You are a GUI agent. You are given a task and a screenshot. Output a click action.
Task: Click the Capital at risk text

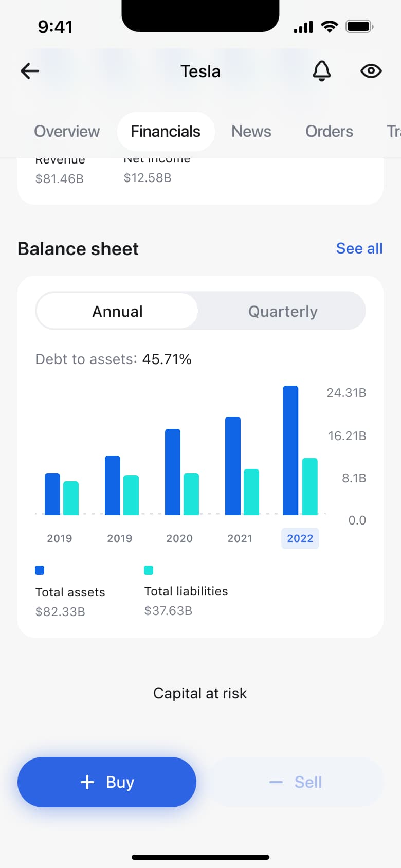200,693
